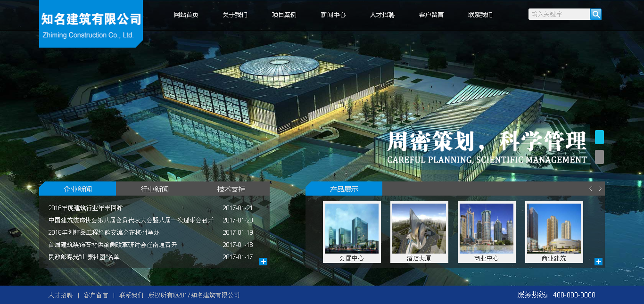
Task: Open the 民政部曝光"山寨社团"名单 news link
Action: coord(84,257)
